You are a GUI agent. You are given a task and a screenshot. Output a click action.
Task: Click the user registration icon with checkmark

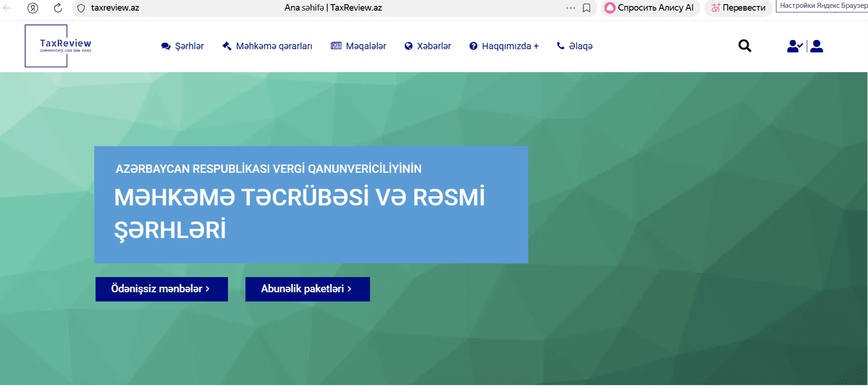pyautogui.click(x=794, y=46)
